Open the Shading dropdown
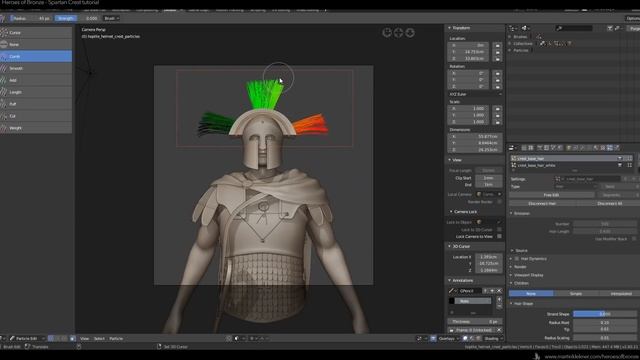Screen dimensions: 640x360 click(x=493, y=338)
